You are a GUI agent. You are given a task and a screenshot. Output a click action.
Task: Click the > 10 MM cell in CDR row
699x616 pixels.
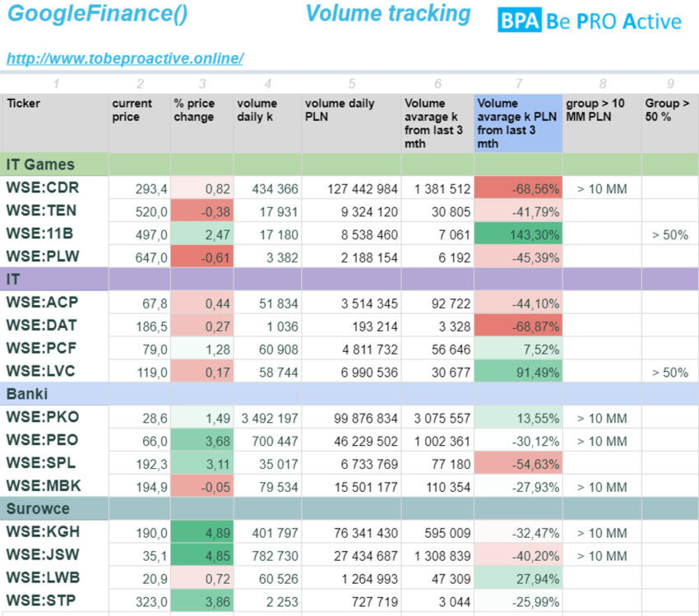[x=602, y=188]
